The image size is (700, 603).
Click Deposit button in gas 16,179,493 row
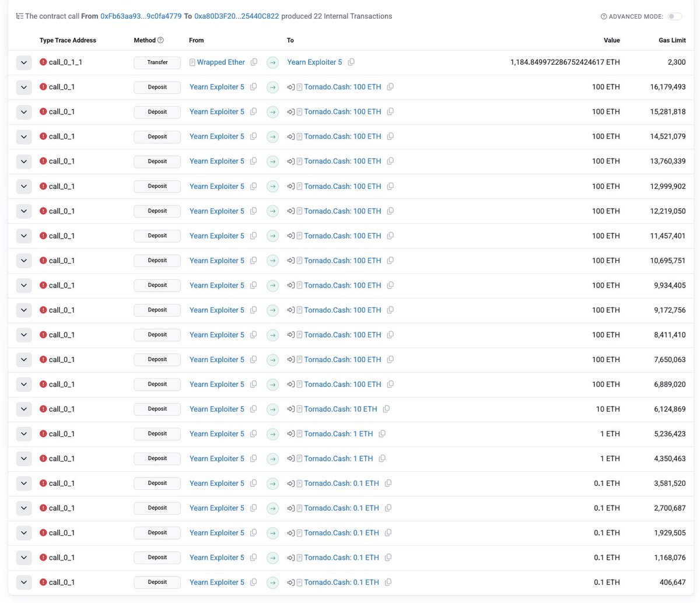click(157, 87)
